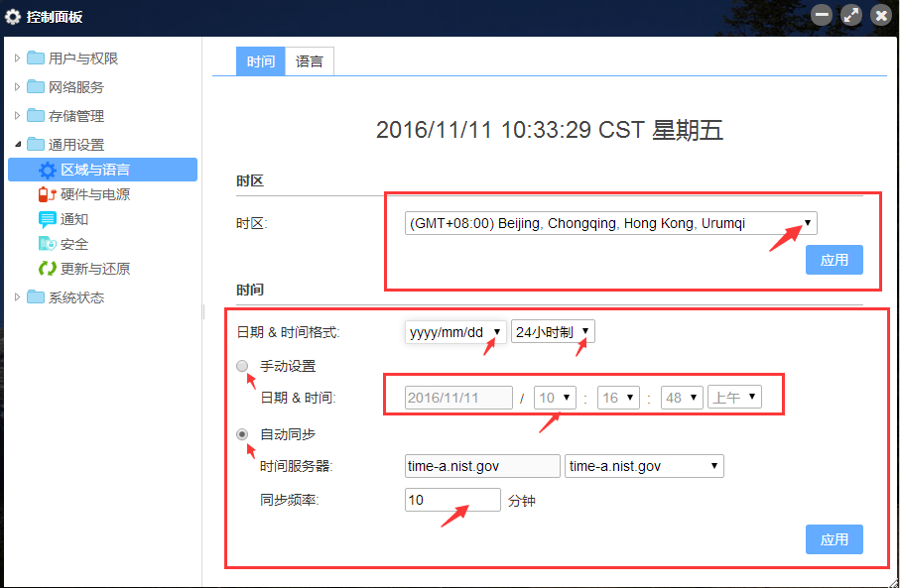Click the 自动同步 label text
The height and width of the screenshot is (588, 900).
(x=288, y=434)
